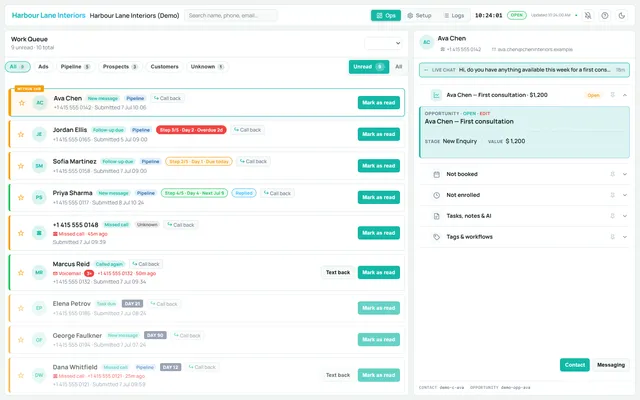Click the clock icon next to Not enrolled
This screenshot has height=400, width=640.
[436, 195]
